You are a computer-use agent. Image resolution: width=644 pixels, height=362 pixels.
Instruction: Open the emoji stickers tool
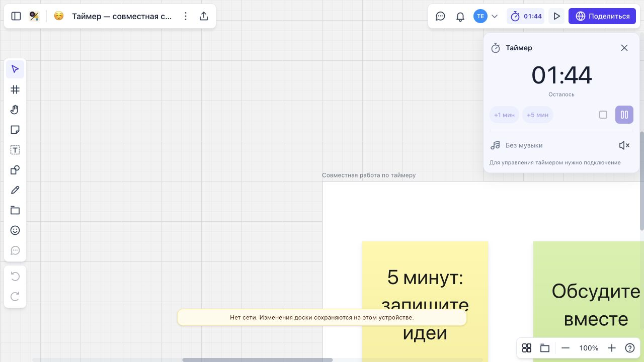point(15,230)
